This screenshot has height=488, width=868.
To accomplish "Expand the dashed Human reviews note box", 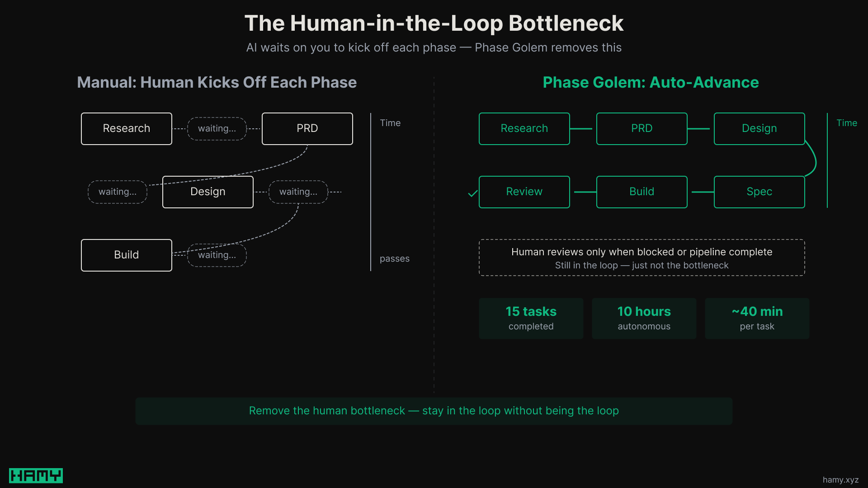I will tap(642, 257).
